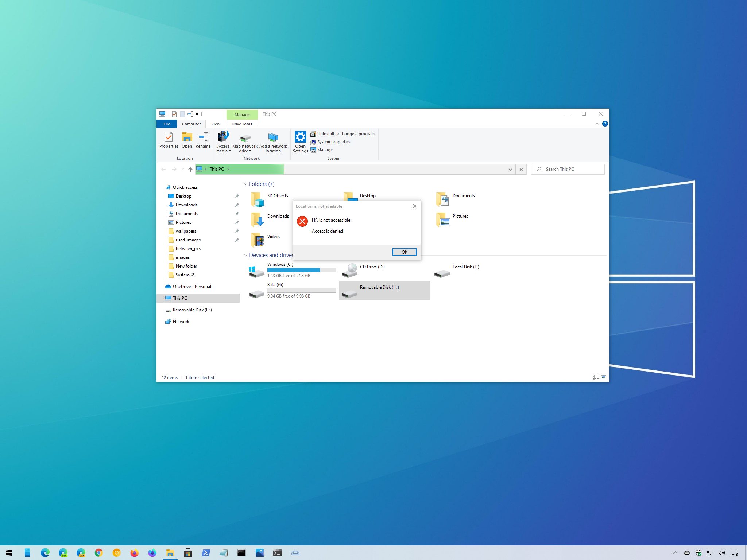The image size is (747, 560).
Task: Open Open Settings icon in ribbon
Action: tap(300, 140)
